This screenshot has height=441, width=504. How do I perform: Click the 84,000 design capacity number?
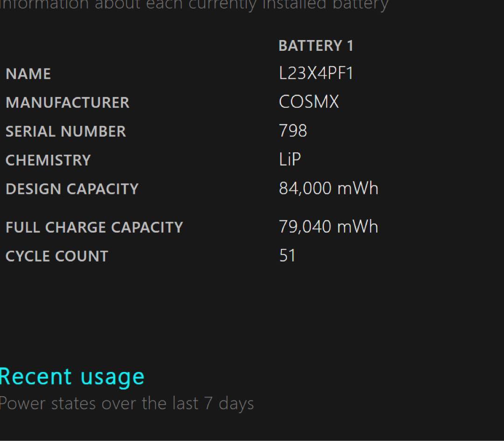pyautogui.click(x=305, y=188)
